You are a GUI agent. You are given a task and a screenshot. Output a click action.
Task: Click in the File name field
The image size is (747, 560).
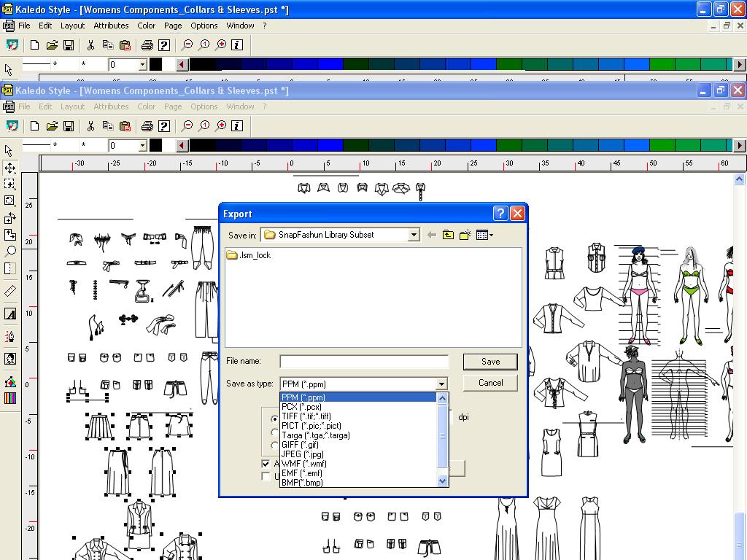click(364, 362)
